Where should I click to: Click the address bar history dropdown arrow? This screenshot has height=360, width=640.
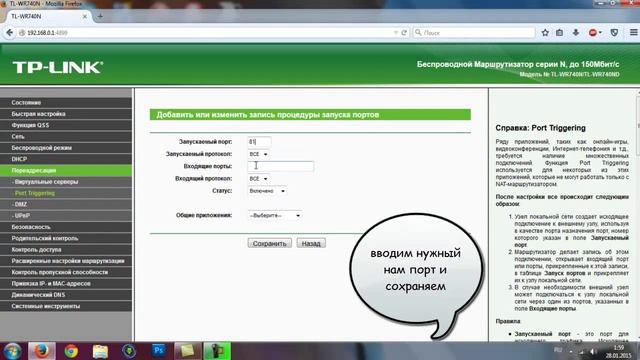click(x=396, y=33)
